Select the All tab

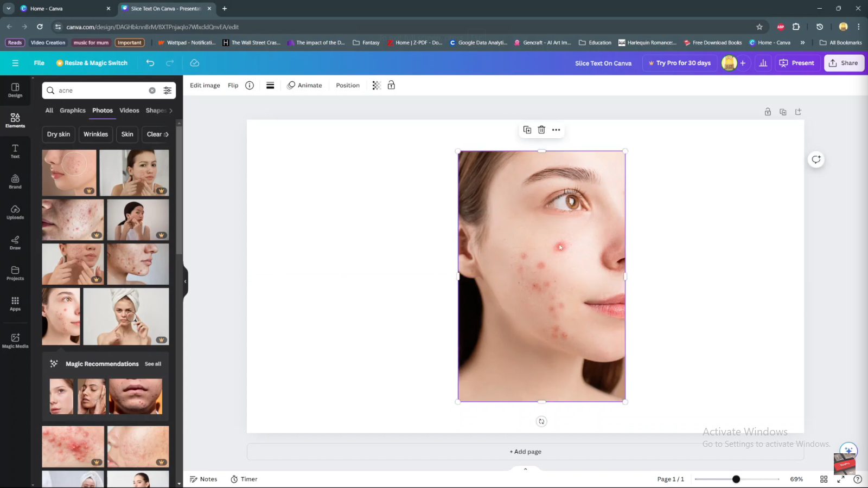49,111
